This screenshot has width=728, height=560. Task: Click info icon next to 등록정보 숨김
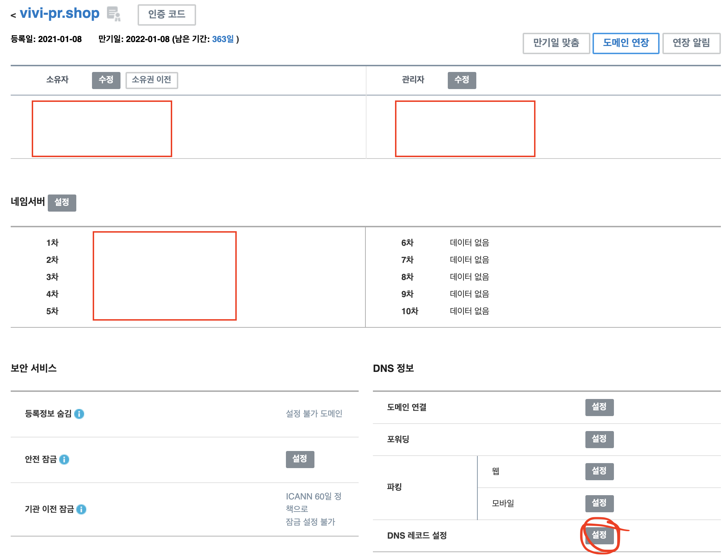(x=79, y=414)
